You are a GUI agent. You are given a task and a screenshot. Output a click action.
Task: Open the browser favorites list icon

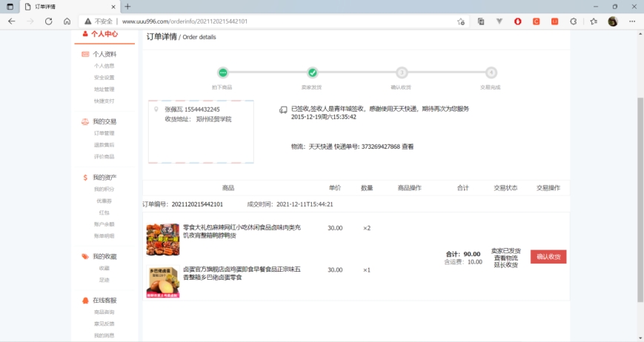(594, 21)
